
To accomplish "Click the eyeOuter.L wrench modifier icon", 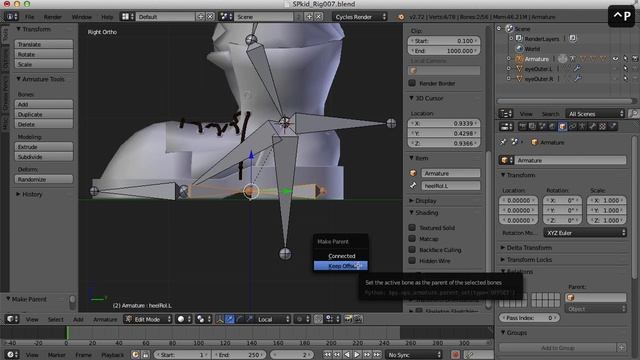I will click(577, 69).
